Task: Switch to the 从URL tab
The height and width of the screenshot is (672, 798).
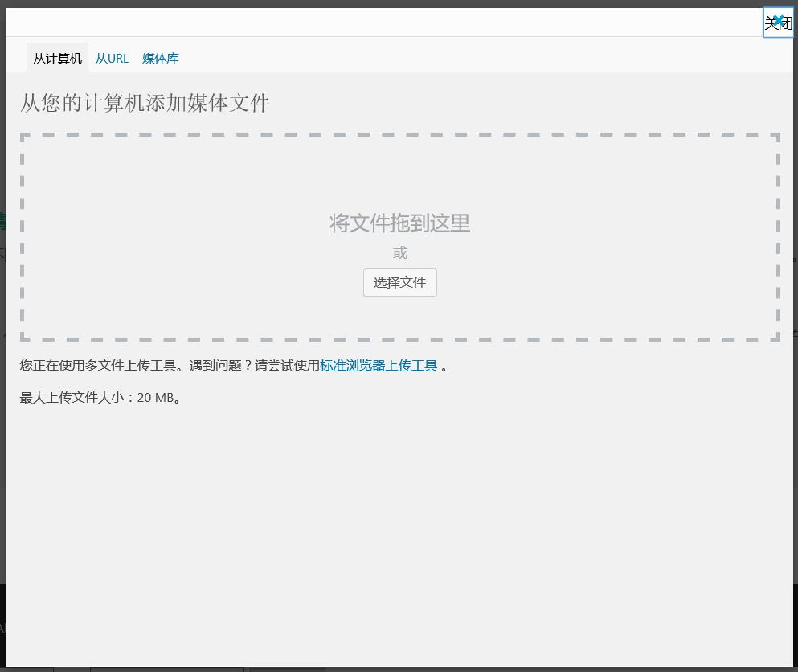Action: 112,59
